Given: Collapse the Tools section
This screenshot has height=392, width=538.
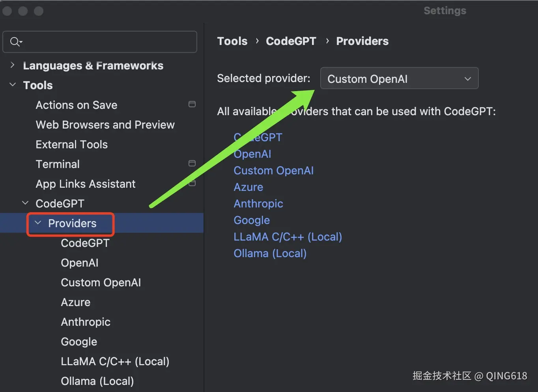Looking at the screenshot, I should [x=13, y=85].
